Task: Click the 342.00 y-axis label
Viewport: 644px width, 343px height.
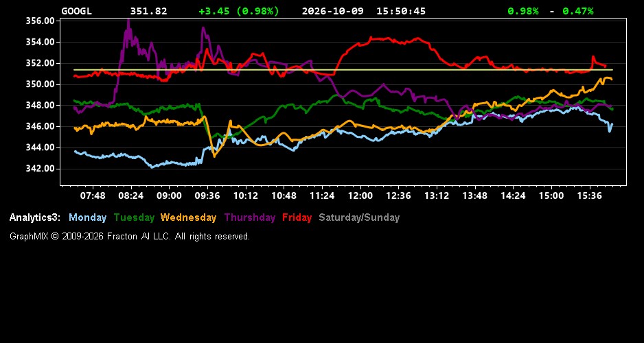Action: (40, 169)
